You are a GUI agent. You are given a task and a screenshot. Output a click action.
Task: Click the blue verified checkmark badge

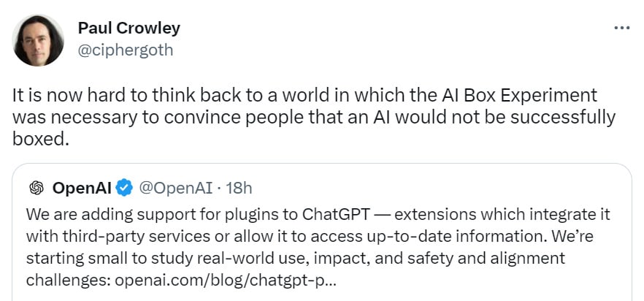pos(125,188)
